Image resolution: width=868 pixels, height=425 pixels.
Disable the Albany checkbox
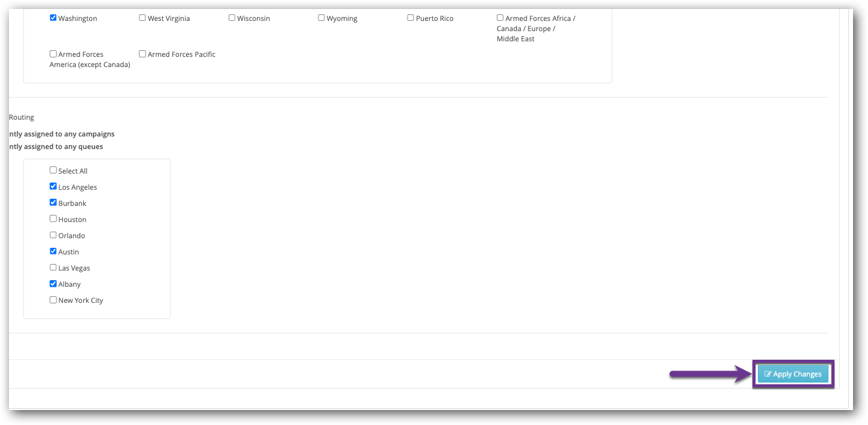click(x=53, y=283)
